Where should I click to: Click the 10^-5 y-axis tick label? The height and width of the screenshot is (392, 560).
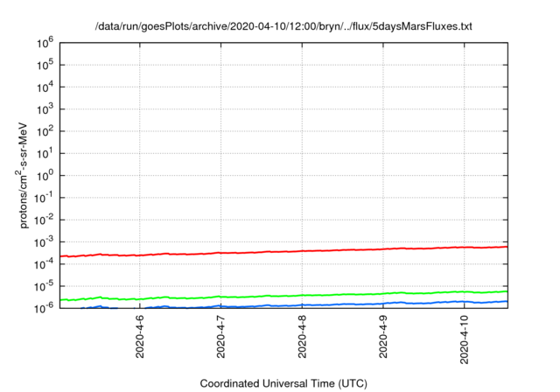43,287
